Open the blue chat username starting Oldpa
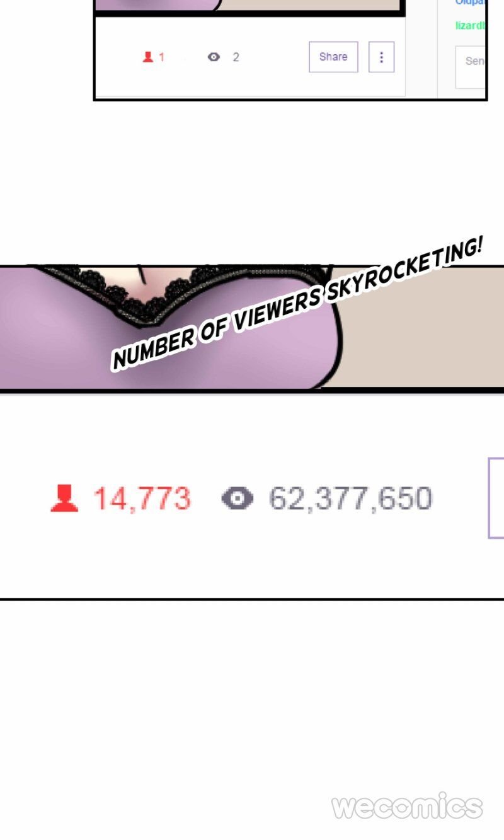 coord(470,3)
